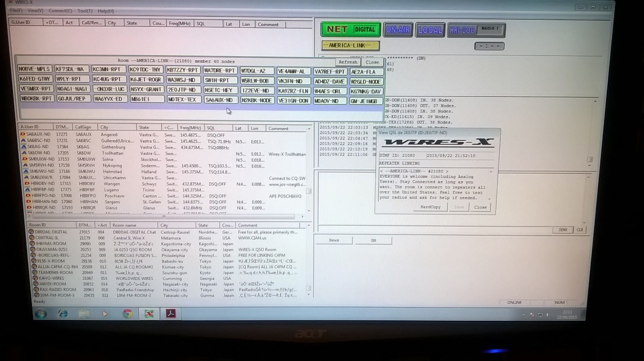Screen dimensions: 644x361
Task: Refresh the AMERICA-LINK room node list
Action: point(348,62)
